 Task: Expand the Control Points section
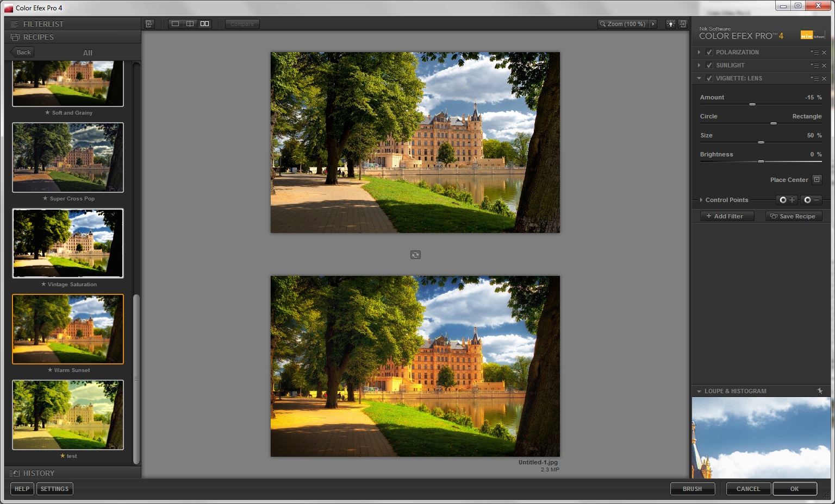click(701, 200)
